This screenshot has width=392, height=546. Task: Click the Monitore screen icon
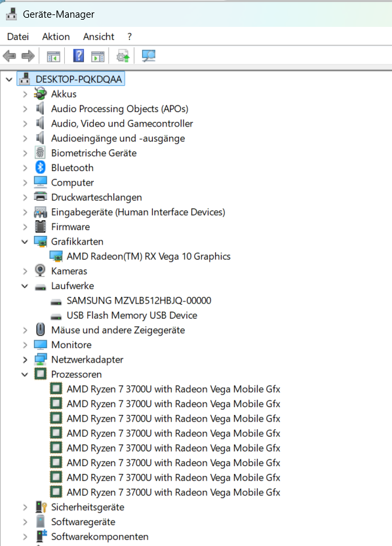coord(41,344)
